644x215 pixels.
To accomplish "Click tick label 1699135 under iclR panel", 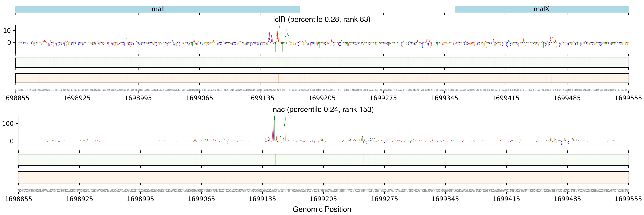I will [260, 98].
